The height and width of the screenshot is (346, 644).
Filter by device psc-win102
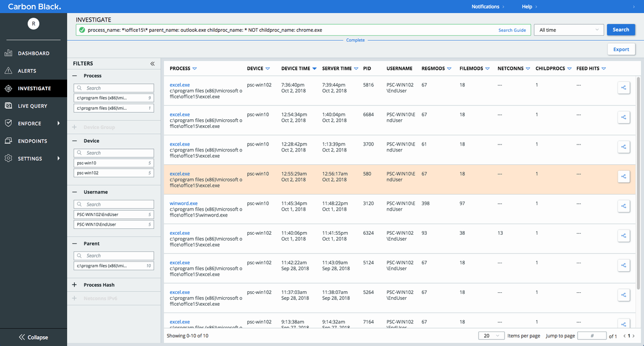pos(114,173)
